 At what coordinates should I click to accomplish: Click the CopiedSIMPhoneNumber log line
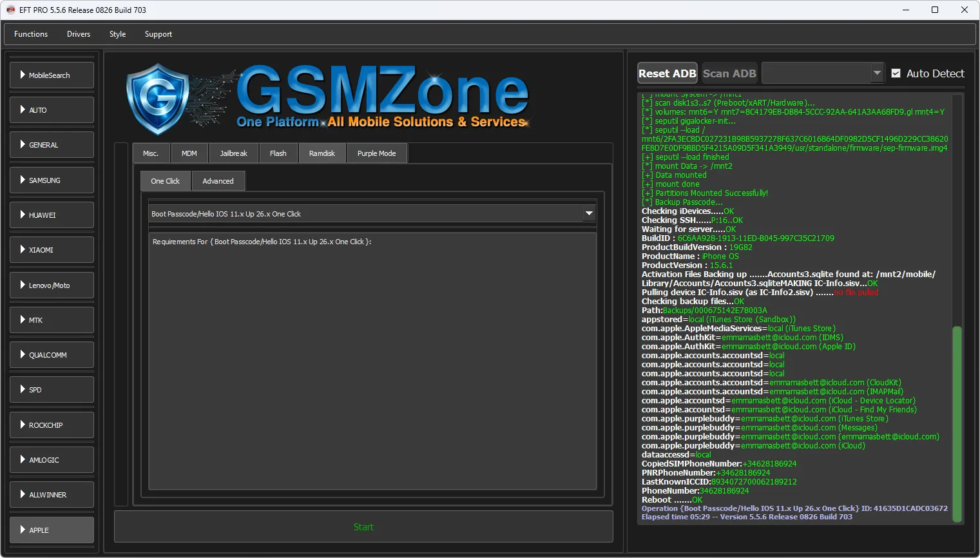(719, 464)
